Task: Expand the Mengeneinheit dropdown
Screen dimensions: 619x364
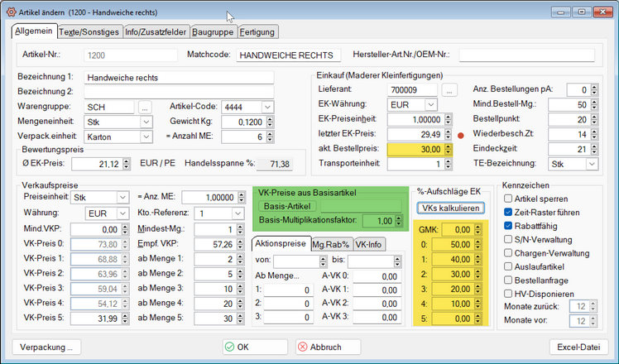Action: coord(146,122)
